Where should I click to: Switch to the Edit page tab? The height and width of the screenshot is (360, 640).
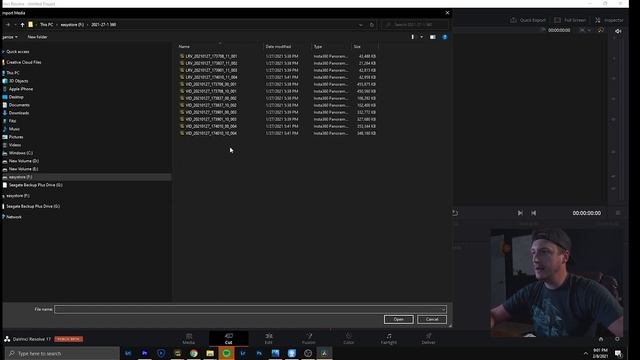point(269,338)
